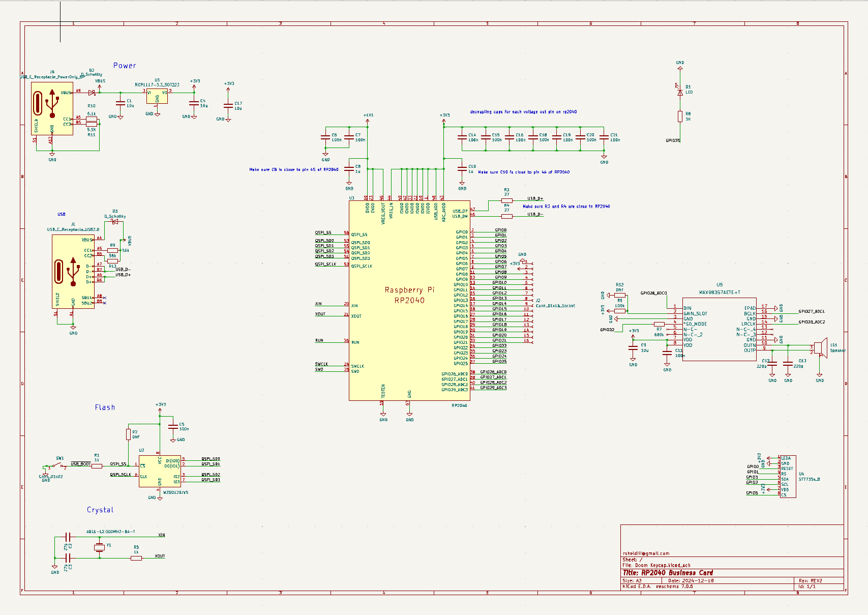Image resolution: width=868 pixels, height=615 pixels.
Task: Select the C21 100n decoupling capacitor
Action: [604, 137]
